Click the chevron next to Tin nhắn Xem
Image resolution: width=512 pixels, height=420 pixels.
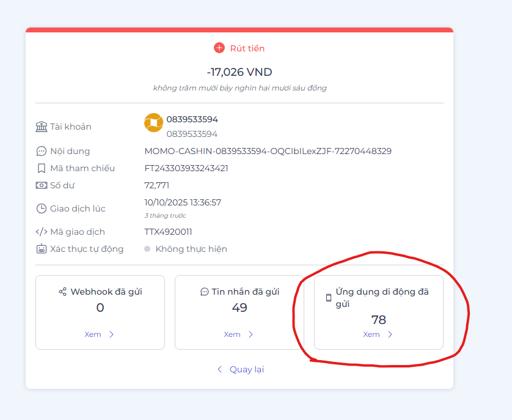[251, 334]
